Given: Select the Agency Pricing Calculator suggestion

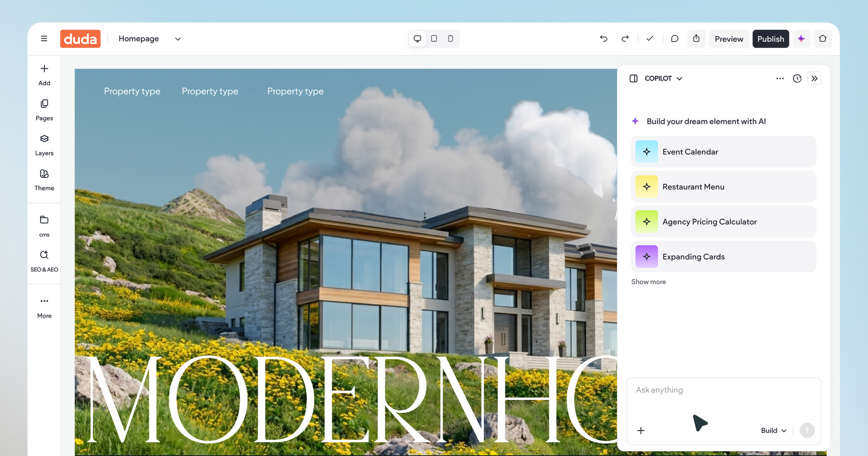Looking at the screenshot, I should 723,222.
